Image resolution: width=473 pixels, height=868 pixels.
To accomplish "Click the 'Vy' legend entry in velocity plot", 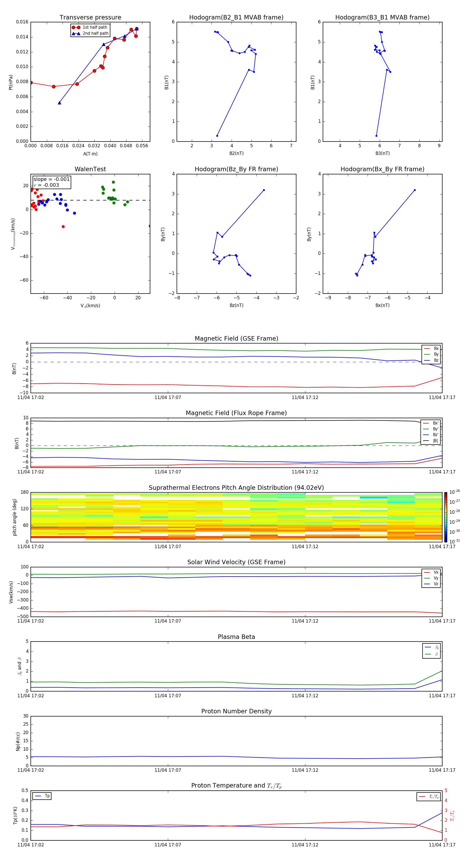I will [431, 578].
